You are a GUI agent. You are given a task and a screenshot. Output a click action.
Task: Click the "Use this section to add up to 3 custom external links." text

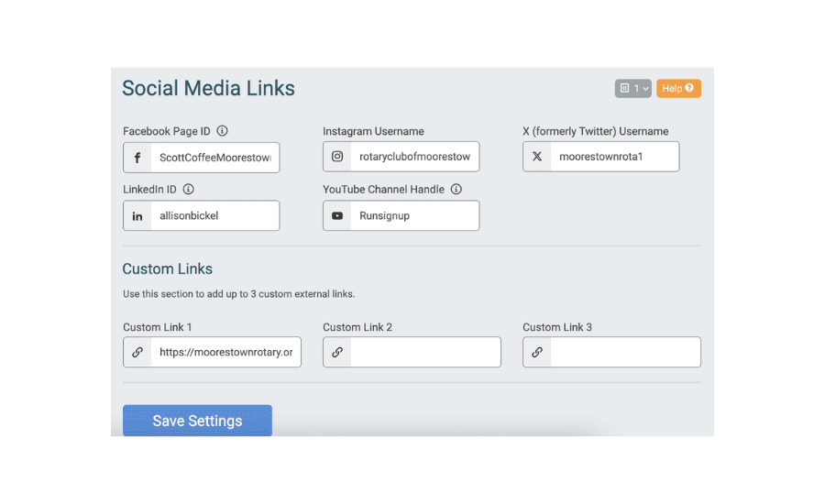tap(239, 294)
